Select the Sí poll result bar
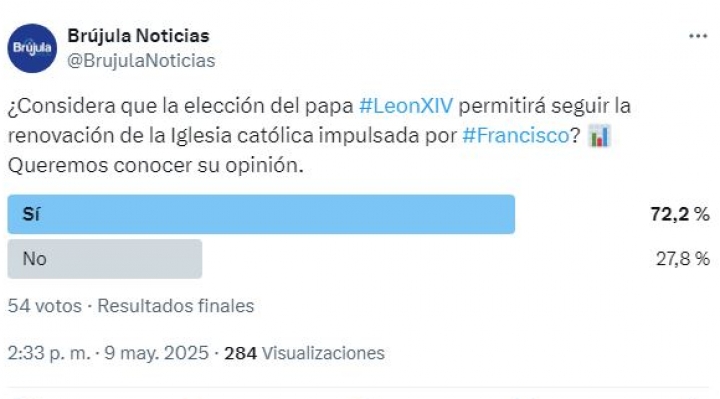The height and width of the screenshot is (399, 720). pyautogui.click(x=261, y=214)
